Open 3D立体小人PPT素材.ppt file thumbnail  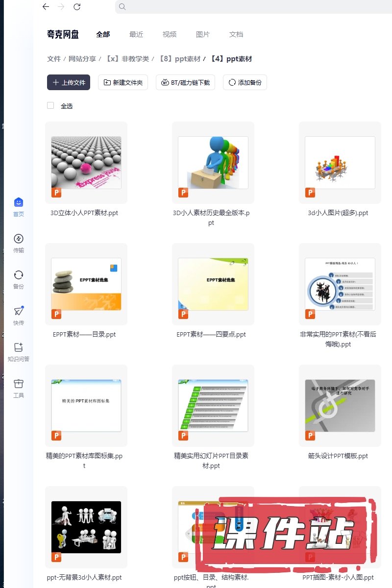point(86,163)
